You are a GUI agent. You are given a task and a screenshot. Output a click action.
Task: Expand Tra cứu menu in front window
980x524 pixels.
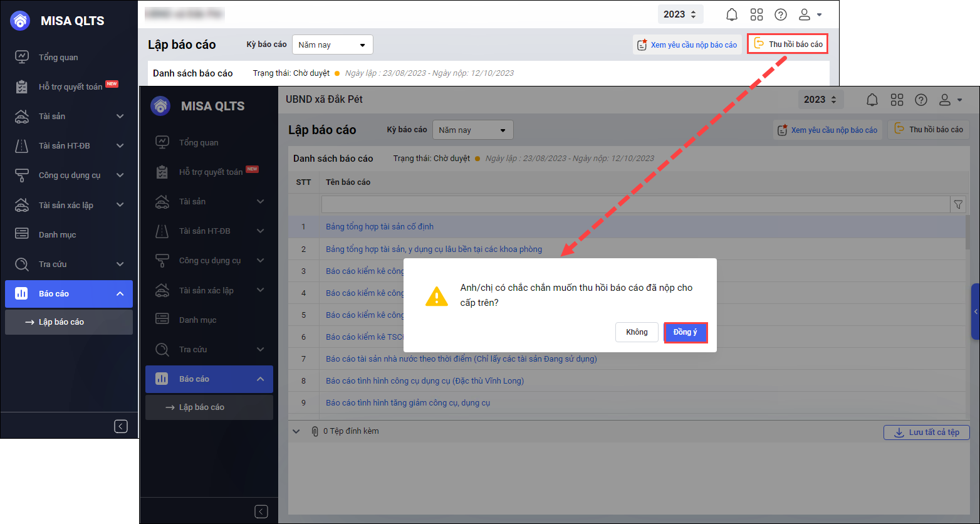[209, 349]
